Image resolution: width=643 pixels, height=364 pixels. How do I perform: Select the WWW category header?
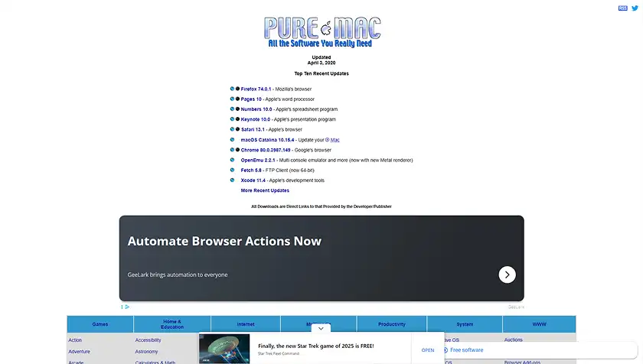(x=539, y=324)
